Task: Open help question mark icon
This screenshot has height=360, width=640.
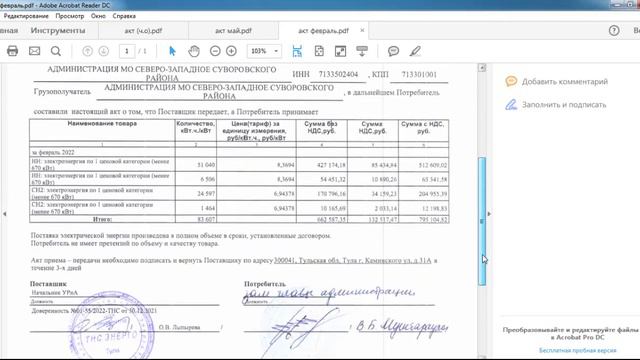Action: [x=614, y=31]
